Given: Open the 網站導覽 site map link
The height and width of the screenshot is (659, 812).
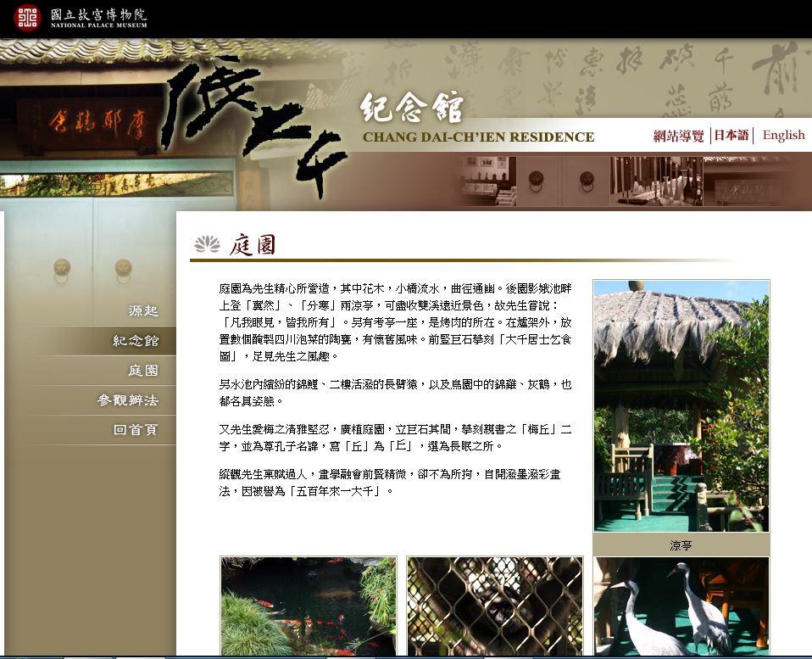Looking at the screenshot, I should [x=678, y=136].
